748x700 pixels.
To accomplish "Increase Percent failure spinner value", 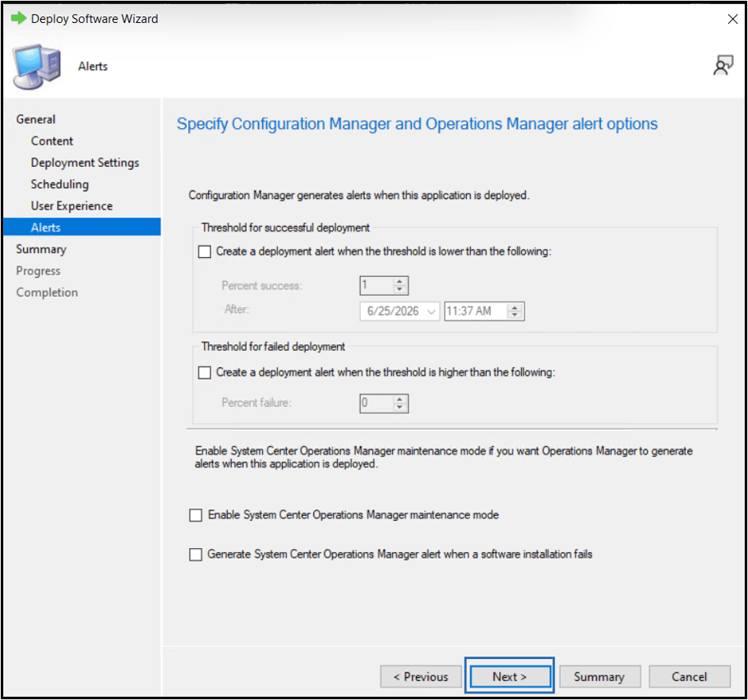I will (x=399, y=399).
